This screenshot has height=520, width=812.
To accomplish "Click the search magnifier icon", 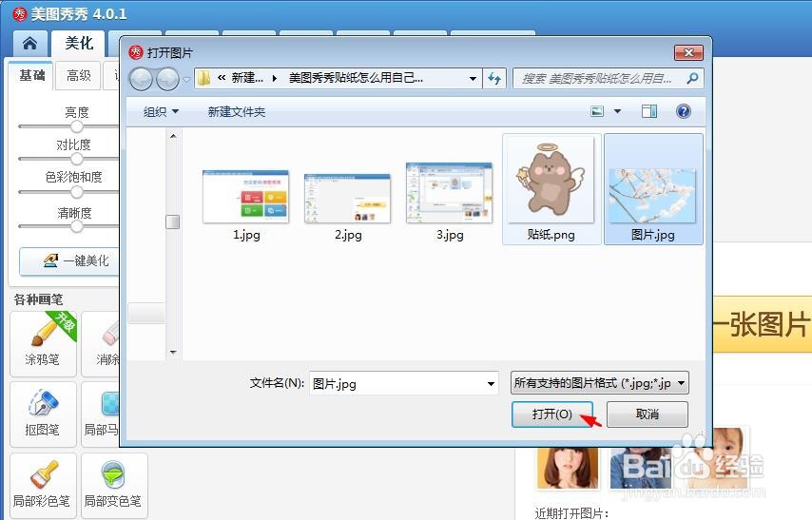I will [692, 78].
